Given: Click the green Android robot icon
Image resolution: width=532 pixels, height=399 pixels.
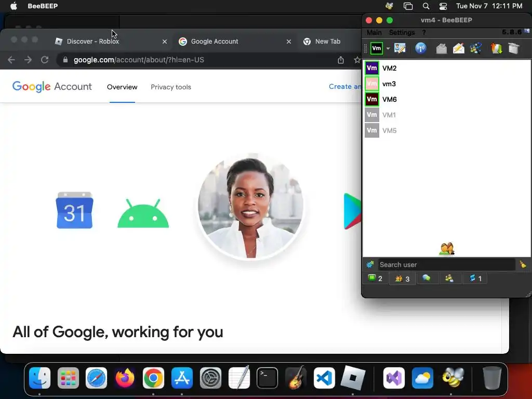Looking at the screenshot, I should tap(143, 213).
